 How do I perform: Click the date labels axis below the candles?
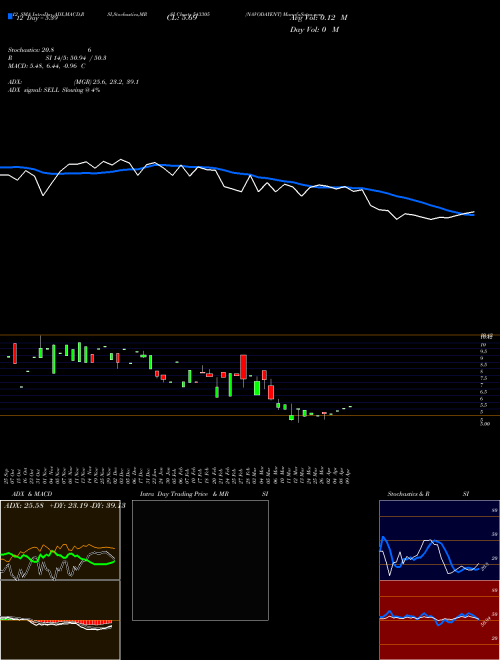click(178, 476)
